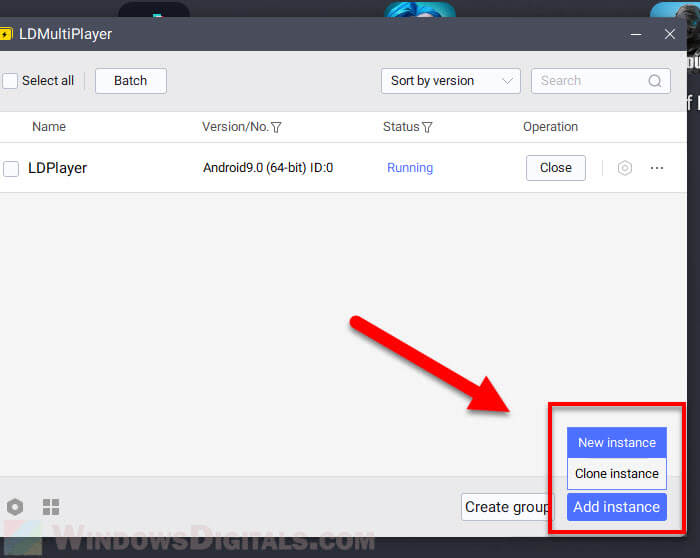700x558 pixels.
Task: Click the search magnifier icon
Action: point(654,81)
